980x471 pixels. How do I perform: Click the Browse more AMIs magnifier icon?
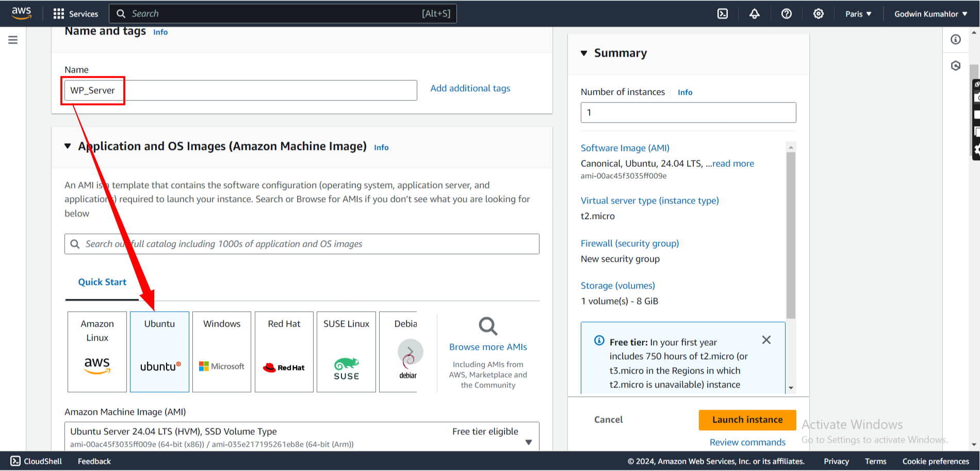488,326
